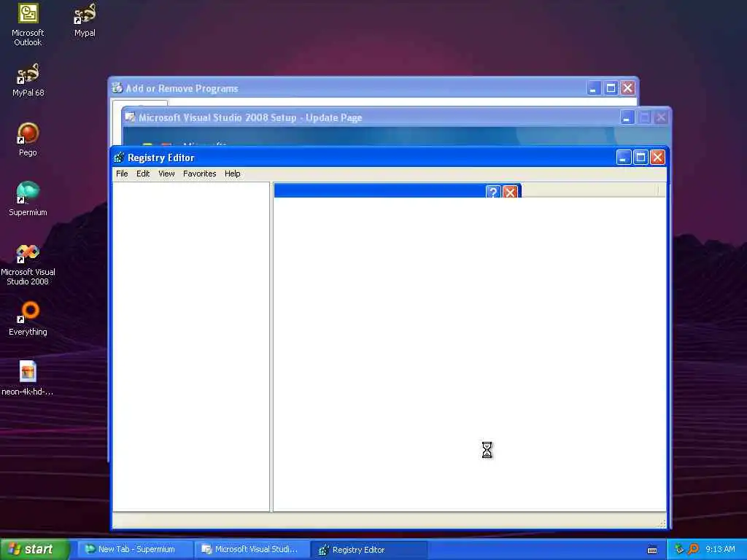The width and height of the screenshot is (747, 560).
Task: Click the 9:13 AM system clock
Action: 720,550
